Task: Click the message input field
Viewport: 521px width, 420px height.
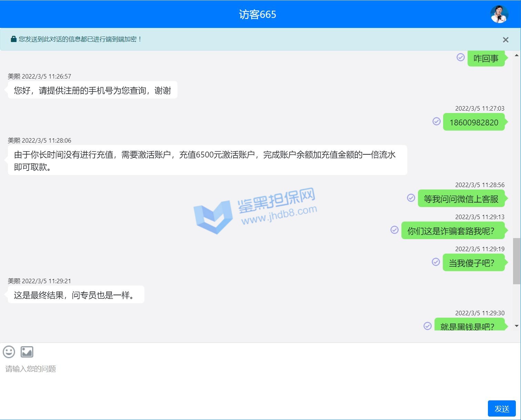Action: pyautogui.click(x=241, y=379)
